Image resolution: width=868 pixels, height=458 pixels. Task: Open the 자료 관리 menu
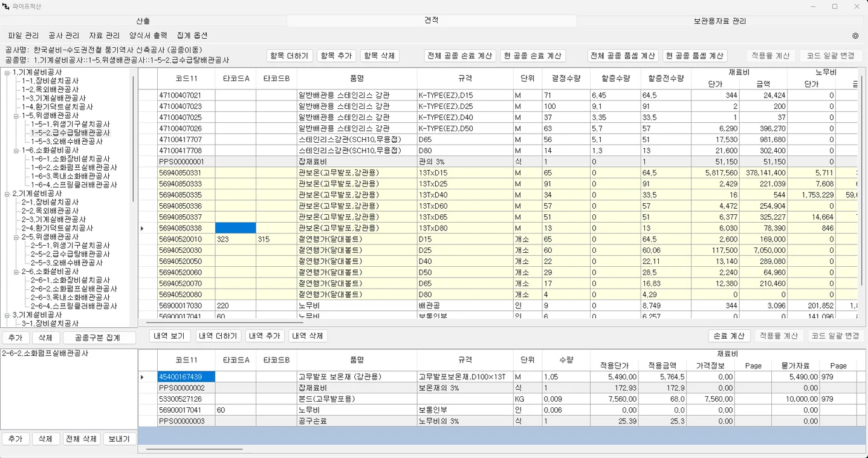(x=105, y=36)
